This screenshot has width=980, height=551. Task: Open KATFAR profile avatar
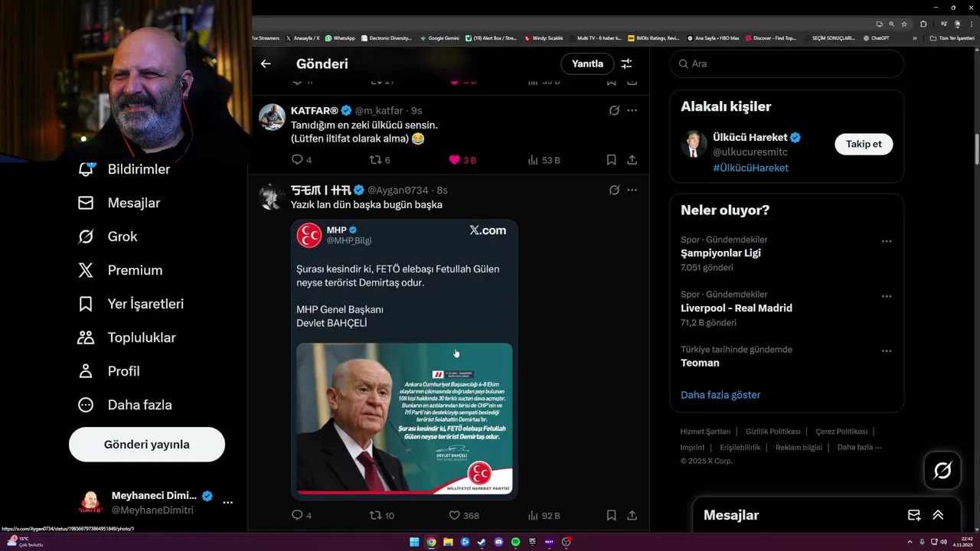(272, 116)
